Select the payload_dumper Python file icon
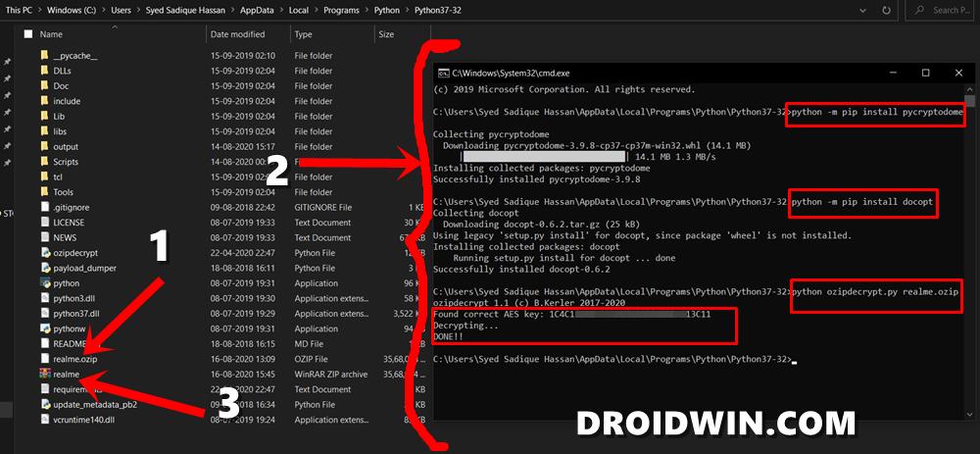The height and width of the screenshot is (454, 980). (x=44, y=268)
